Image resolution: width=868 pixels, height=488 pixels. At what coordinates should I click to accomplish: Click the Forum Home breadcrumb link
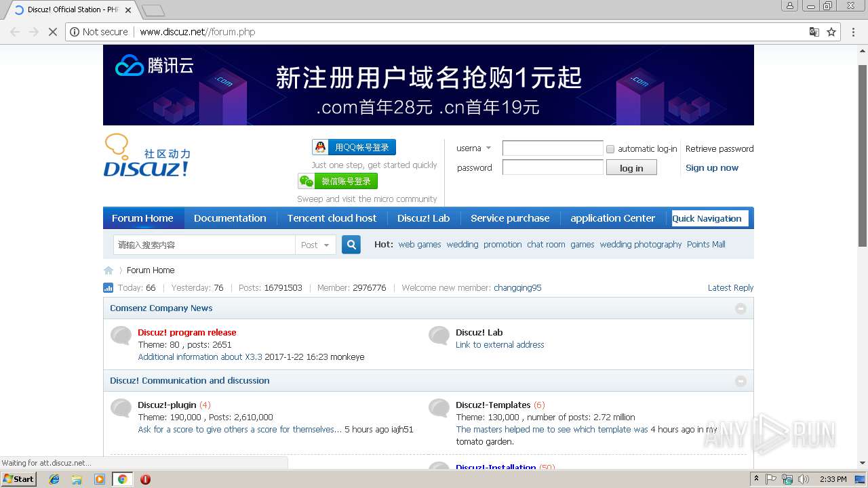click(151, 270)
